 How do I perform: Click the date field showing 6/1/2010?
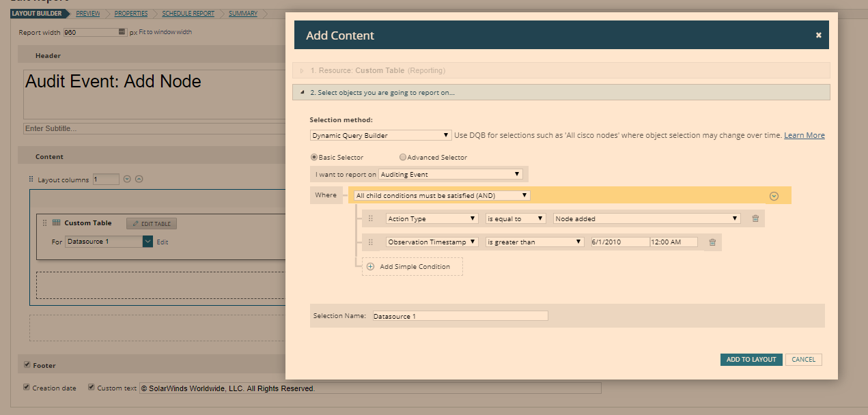619,242
